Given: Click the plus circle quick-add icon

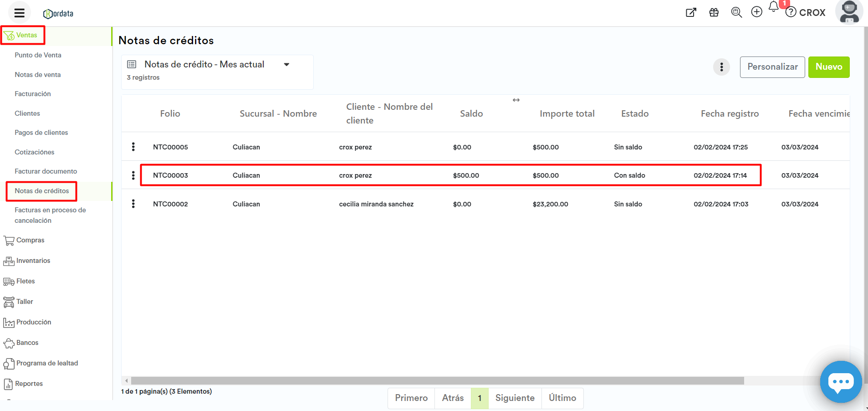Looking at the screenshot, I should click(756, 12).
